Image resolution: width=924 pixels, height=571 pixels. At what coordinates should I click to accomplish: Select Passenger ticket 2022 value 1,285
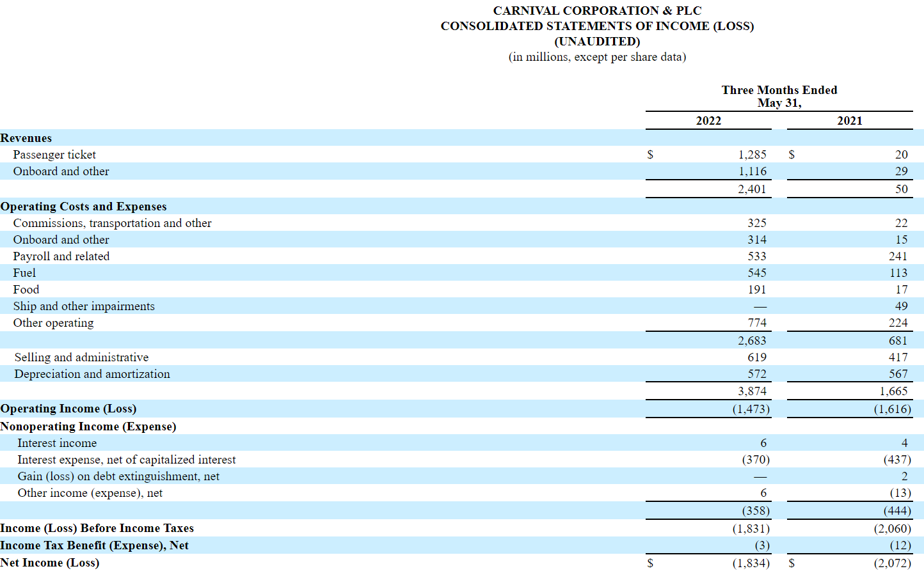[752, 155]
